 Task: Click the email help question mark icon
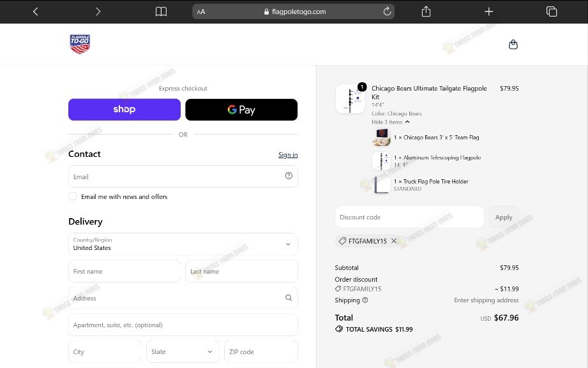coord(289,176)
